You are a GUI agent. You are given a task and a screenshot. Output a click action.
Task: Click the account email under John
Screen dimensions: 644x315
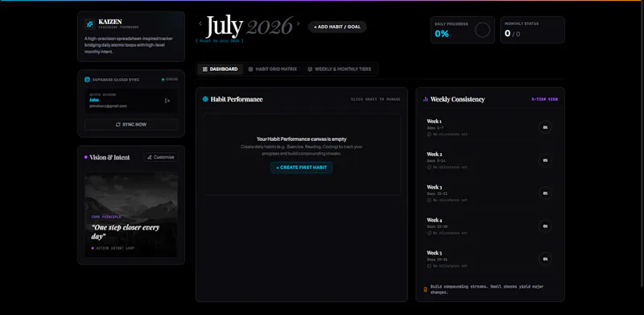tap(108, 106)
